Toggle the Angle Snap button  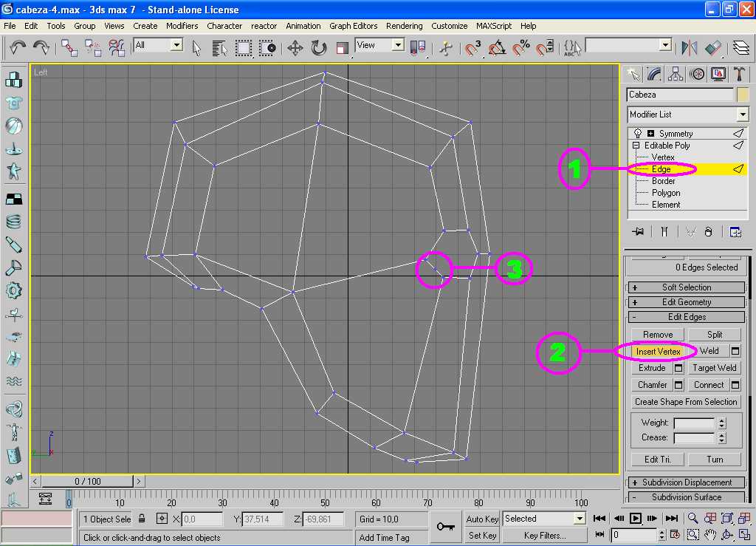tap(497, 48)
